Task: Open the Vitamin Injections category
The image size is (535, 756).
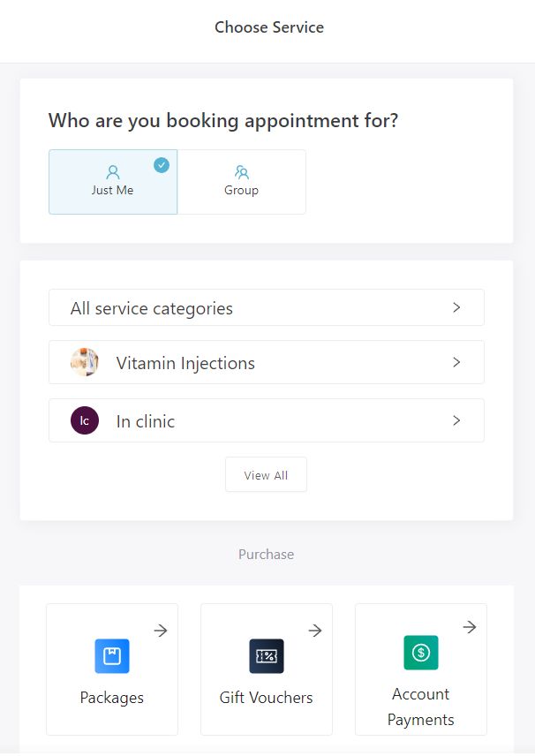Action: [x=266, y=362]
